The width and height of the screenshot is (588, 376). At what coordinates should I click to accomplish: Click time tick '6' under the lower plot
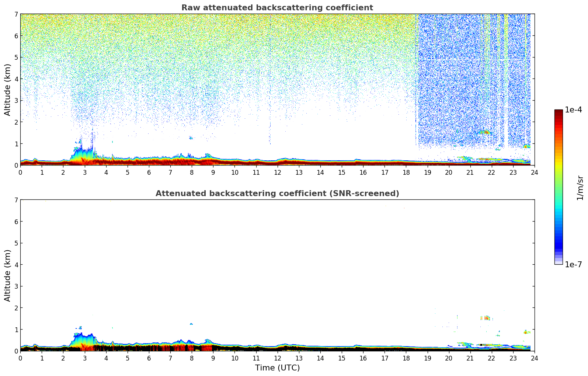pos(149,358)
